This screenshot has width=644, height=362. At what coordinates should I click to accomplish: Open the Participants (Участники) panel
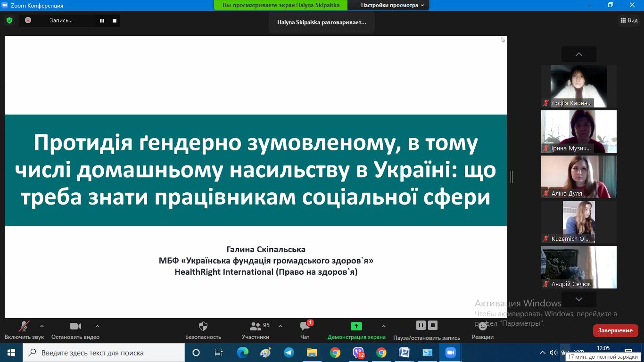coord(256,326)
